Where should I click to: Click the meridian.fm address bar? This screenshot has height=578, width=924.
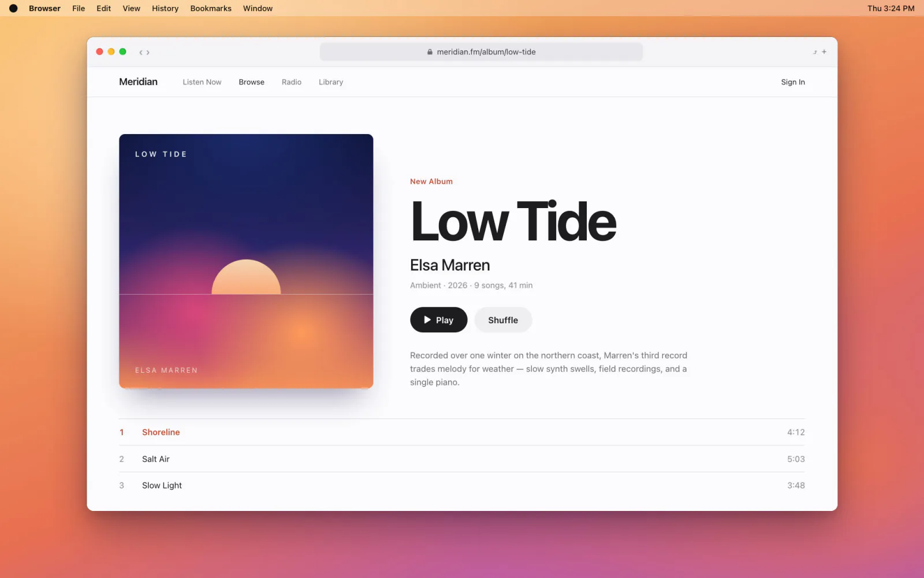(x=481, y=52)
